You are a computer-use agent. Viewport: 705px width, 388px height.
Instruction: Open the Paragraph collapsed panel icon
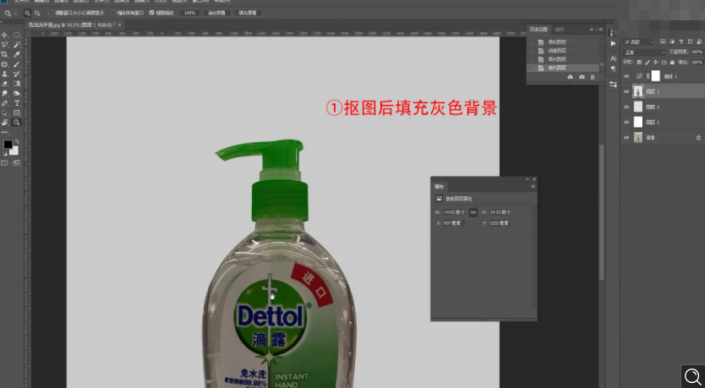613,68
